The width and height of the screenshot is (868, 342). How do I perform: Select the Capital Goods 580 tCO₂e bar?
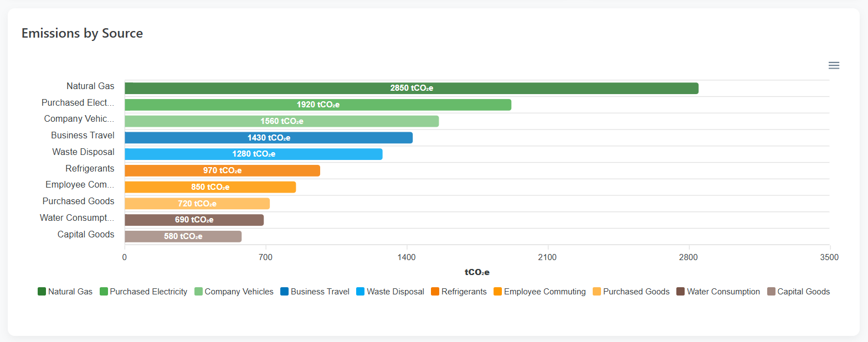tap(183, 236)
